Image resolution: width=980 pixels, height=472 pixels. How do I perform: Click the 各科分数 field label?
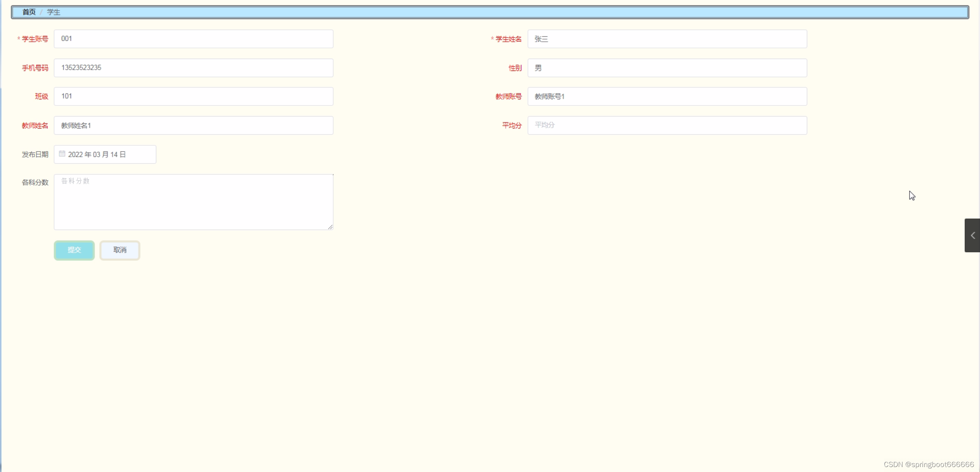35,183
